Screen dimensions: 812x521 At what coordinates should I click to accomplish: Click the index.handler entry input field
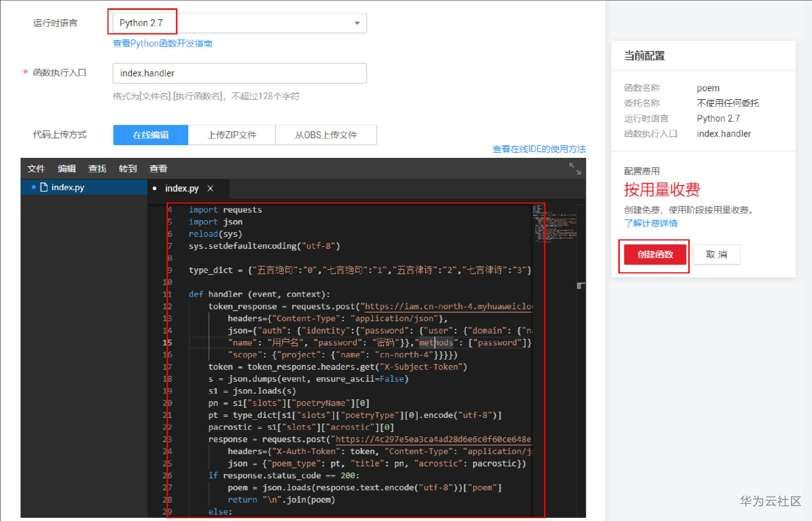click(x=239, y=73)
